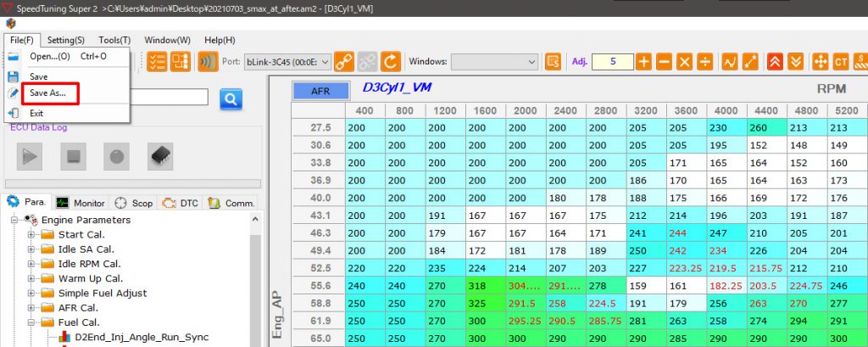Open the File(F) menu

(x=22, y=40)
